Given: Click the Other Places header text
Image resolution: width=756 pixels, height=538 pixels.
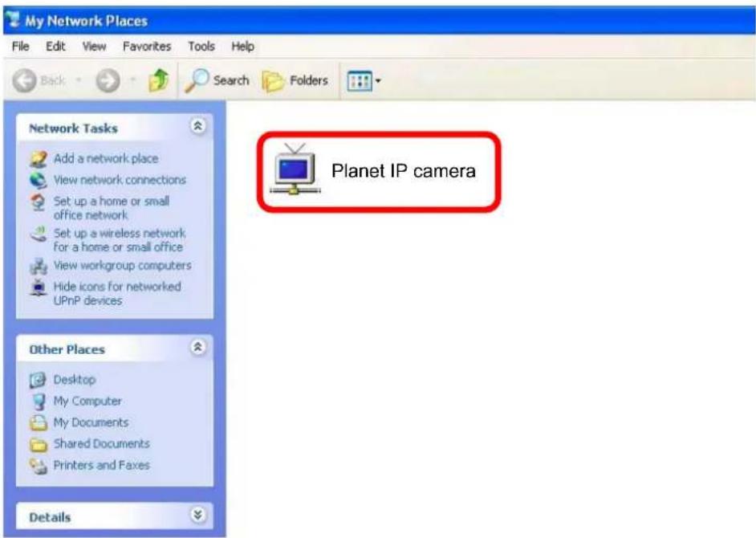Looking at the screenshot, I should pos(67,349).
